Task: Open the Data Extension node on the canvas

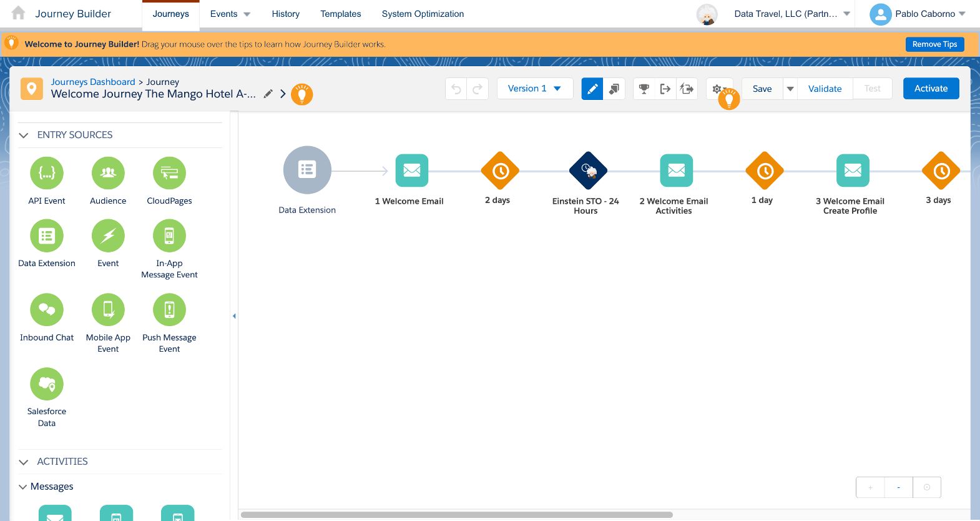Action: pos(307,170)
